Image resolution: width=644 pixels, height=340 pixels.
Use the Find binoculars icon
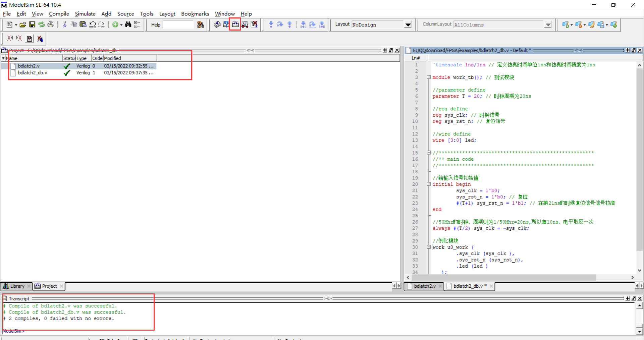[128, 24]
